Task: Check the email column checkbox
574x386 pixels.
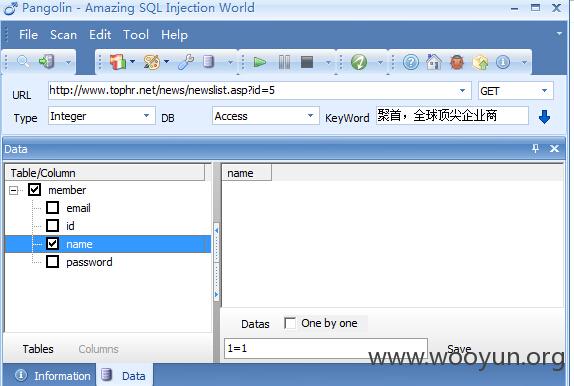Action: point(52,208)
